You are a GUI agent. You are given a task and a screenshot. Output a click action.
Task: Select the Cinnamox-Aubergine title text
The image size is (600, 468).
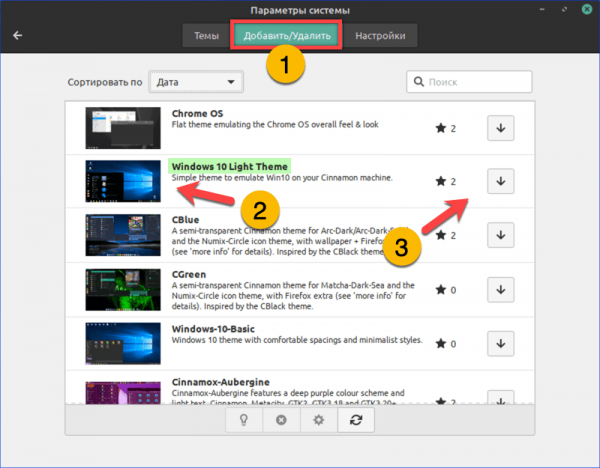point(220,382)
